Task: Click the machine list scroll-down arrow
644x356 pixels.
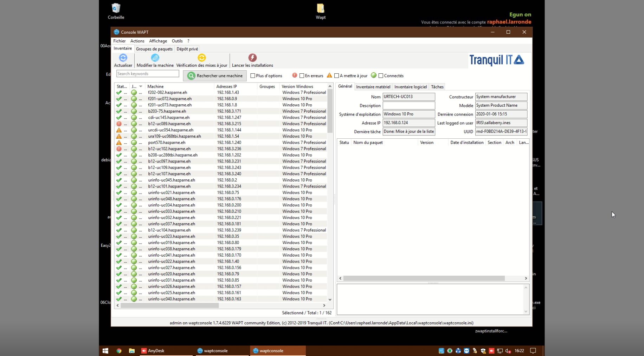Action: [330, 299]
